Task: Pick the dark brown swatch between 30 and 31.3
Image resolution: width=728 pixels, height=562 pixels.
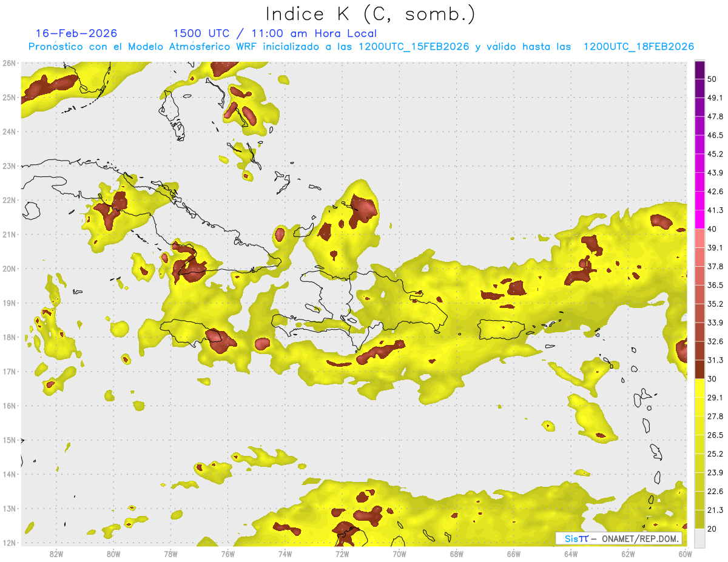Action: coord(699,370)
